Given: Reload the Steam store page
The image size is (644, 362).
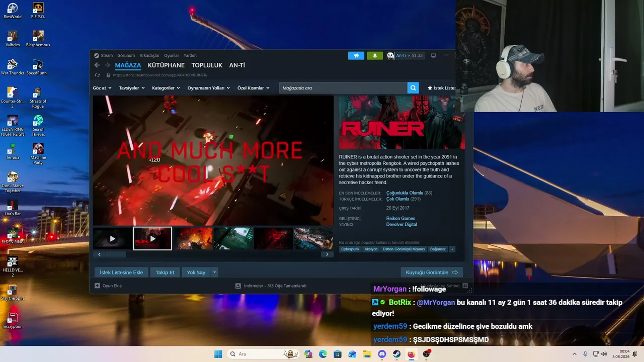Looking at the screenshot, I should [x=97, y=75].
